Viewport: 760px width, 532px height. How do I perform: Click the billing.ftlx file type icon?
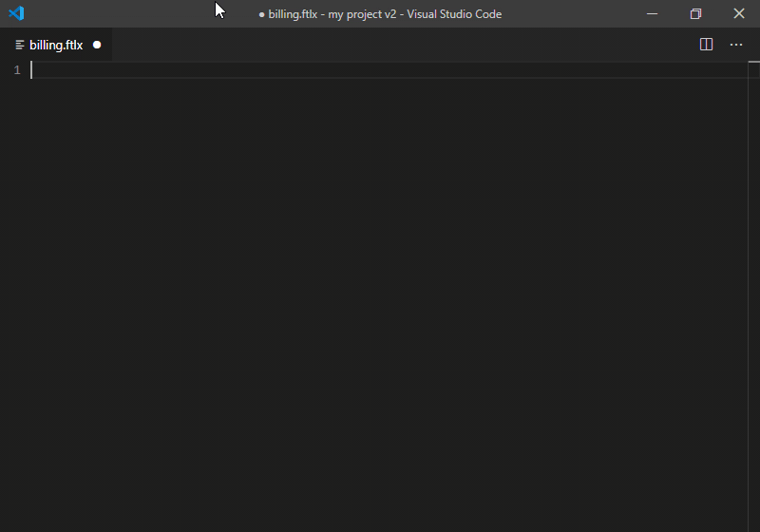20,45
